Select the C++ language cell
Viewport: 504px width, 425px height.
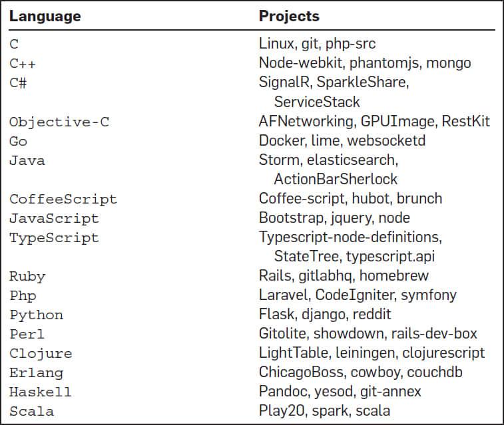[x=23, y=64]
